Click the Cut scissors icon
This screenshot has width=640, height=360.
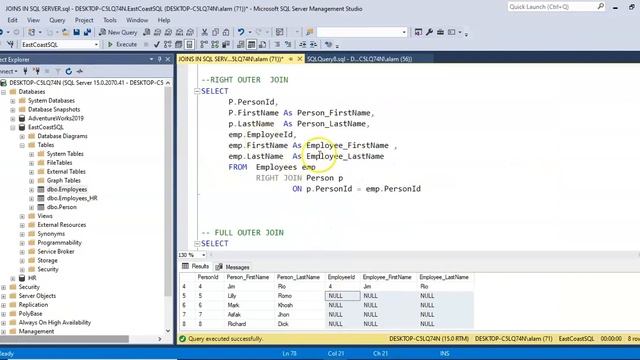point(204,32)
